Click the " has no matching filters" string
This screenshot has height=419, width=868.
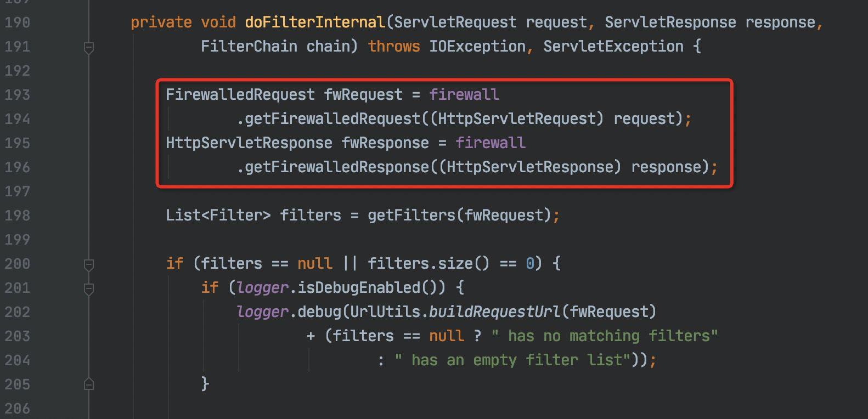(x=605, y=336)
